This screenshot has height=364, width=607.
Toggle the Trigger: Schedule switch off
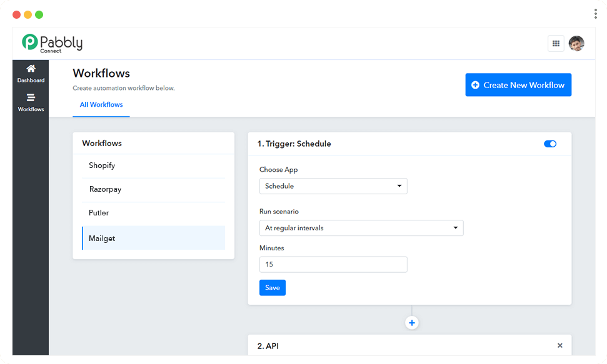tap(549, 144)
